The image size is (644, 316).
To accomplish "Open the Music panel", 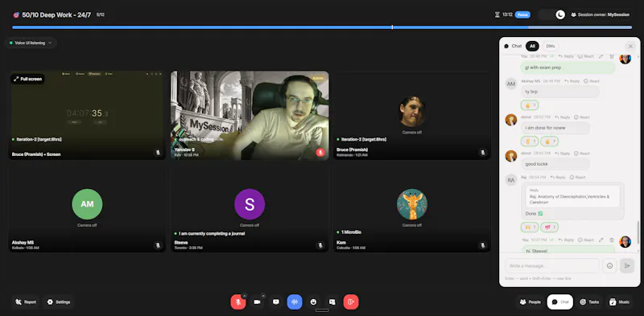I will pyautogui.click(x=619, y=302).
